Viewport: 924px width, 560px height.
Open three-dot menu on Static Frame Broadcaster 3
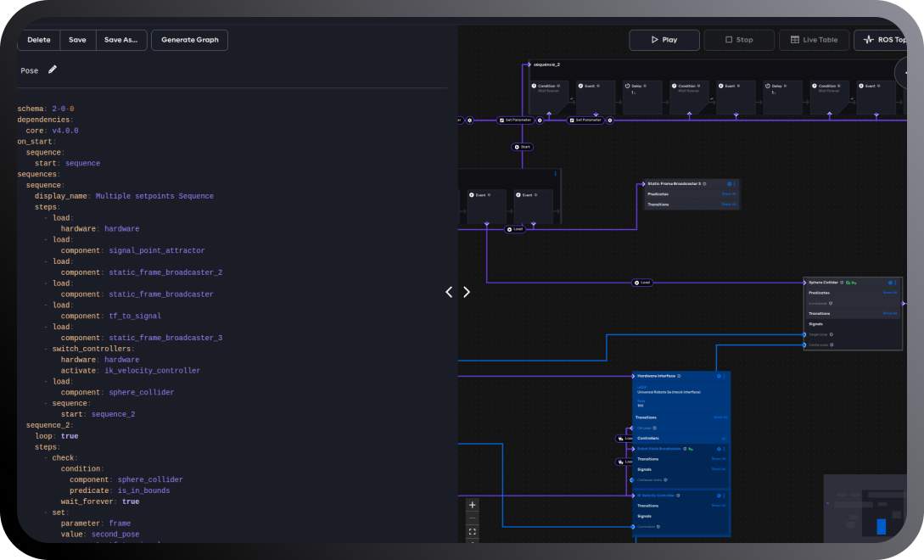[x=735, y=183]
